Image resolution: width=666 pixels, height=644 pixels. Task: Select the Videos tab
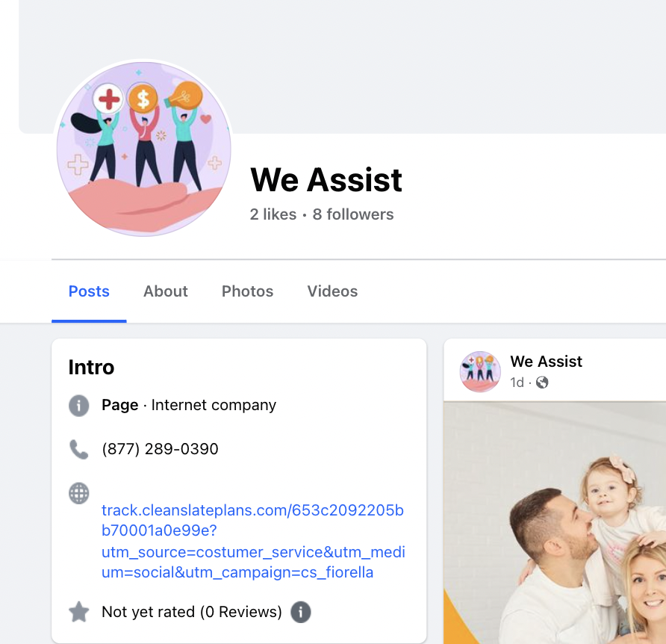pos(332,291)
